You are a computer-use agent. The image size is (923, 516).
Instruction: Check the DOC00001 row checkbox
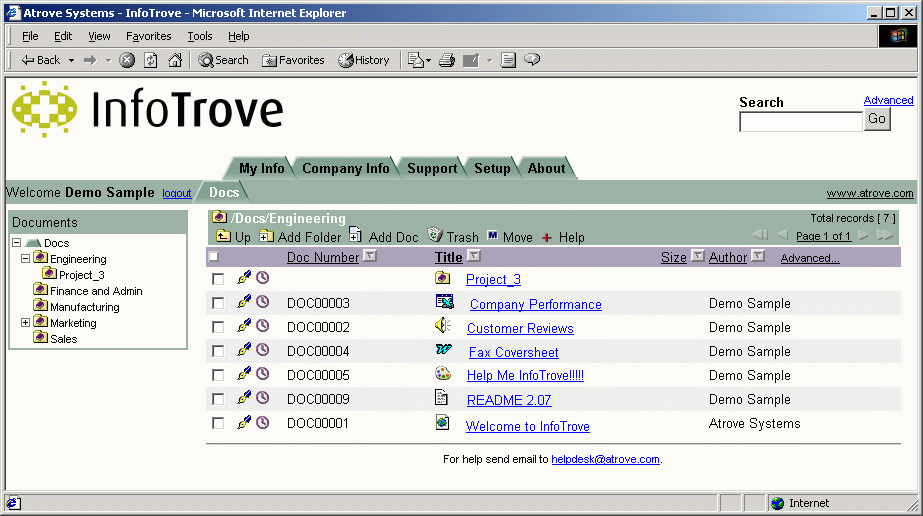[218, 423]
